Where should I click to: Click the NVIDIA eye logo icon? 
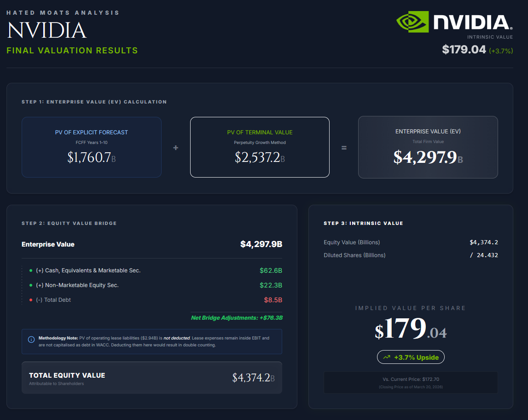[x=412, y=22]
